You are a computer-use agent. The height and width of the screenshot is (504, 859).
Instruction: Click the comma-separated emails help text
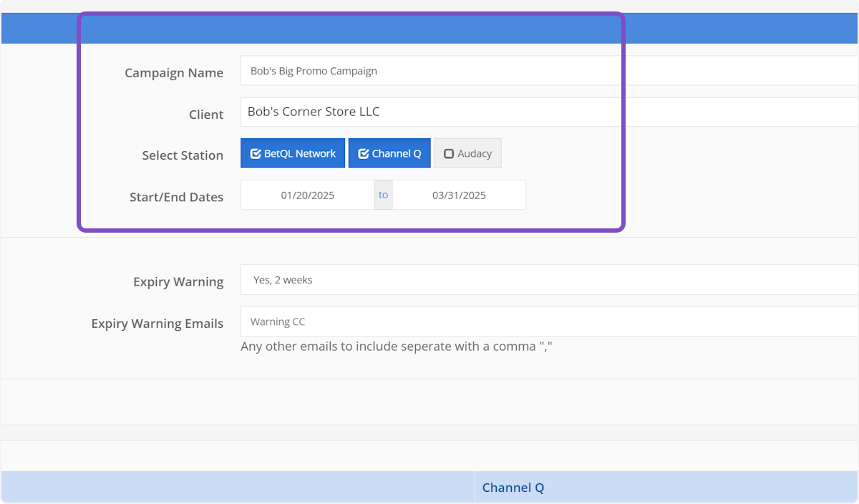pyautogui.click(x=397, y=346)
